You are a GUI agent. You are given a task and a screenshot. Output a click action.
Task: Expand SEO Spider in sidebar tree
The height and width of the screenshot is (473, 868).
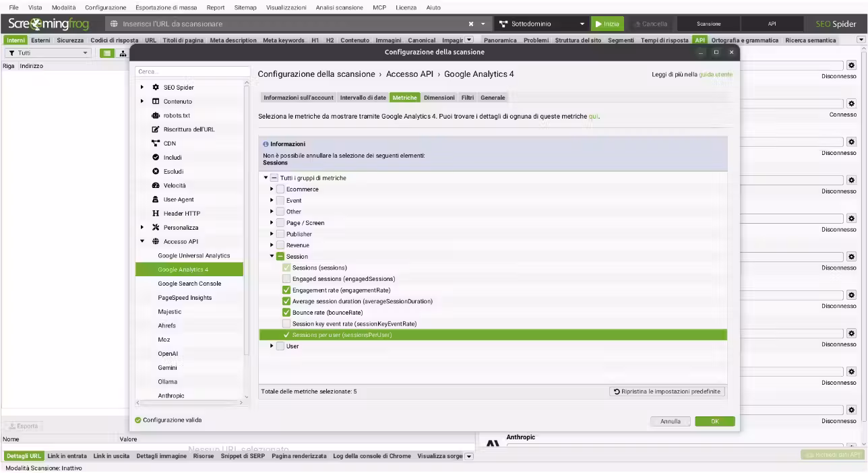point(142,88)
